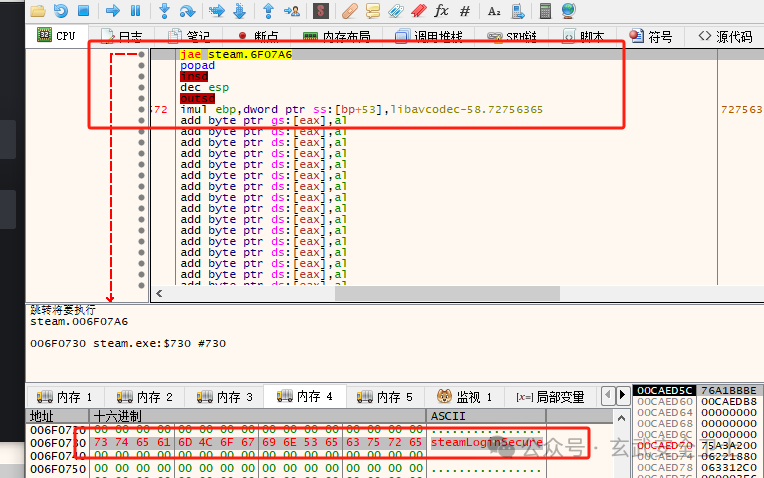The height and width of the screenshot is (478, 764).
Task: Select the 内存 4 dump tab
Action: tap(305, 396)
